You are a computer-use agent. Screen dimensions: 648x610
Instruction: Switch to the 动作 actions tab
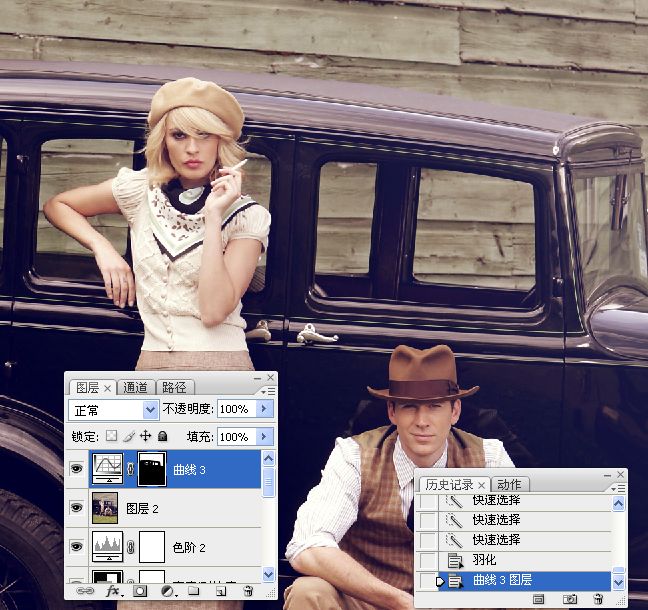(508, 484)
